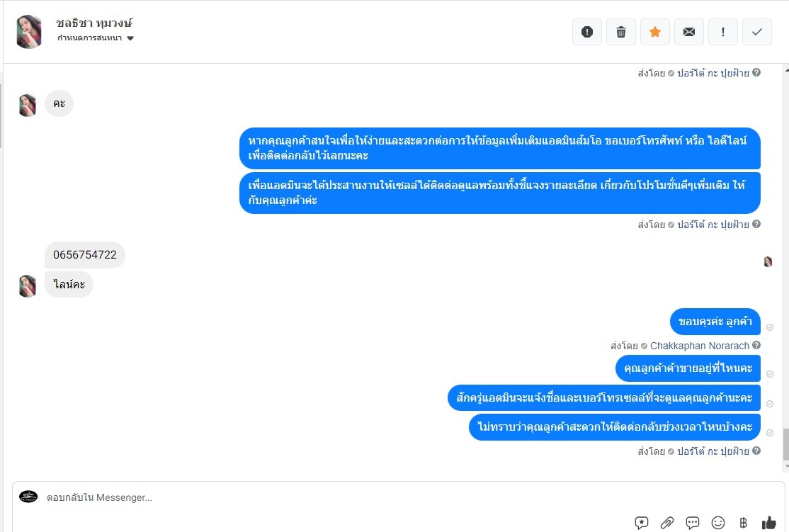The image size is (789, 532).
Task: Send a thumbs up like
Action: [769, 523]
